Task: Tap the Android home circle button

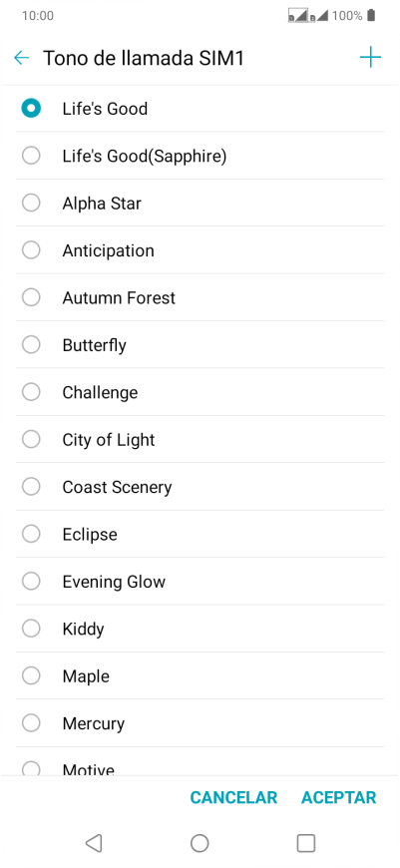Action: 200,843
